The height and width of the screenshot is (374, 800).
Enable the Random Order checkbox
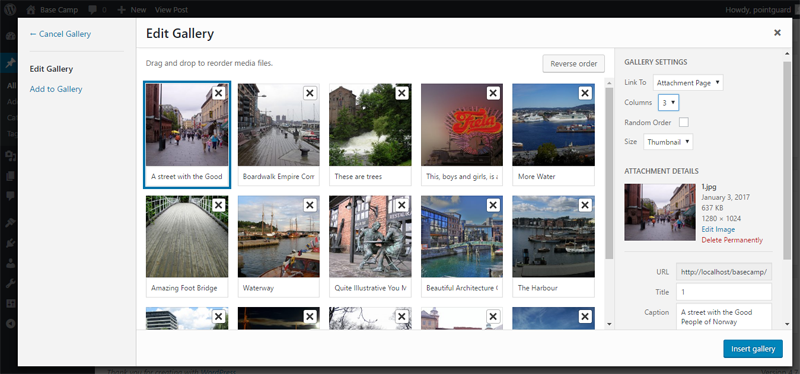683,122
